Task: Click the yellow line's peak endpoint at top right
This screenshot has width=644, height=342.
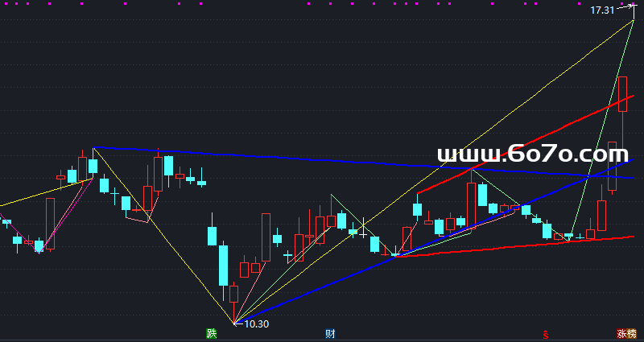Action: click(634, 22)
